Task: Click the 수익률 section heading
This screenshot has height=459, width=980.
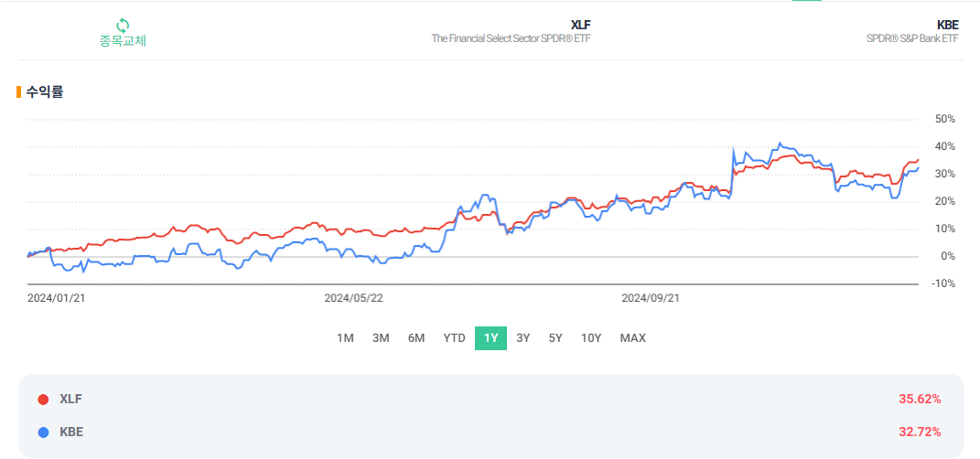Action: coord(44,92)
